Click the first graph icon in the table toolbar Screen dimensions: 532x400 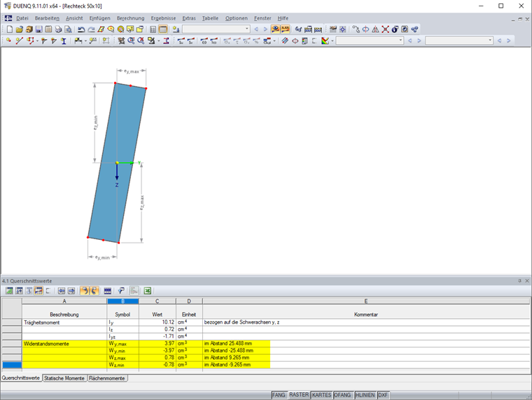(x=9, y=291)
